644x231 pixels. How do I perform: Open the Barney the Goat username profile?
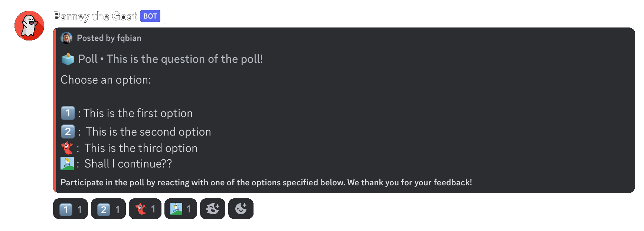click(95, 16)
